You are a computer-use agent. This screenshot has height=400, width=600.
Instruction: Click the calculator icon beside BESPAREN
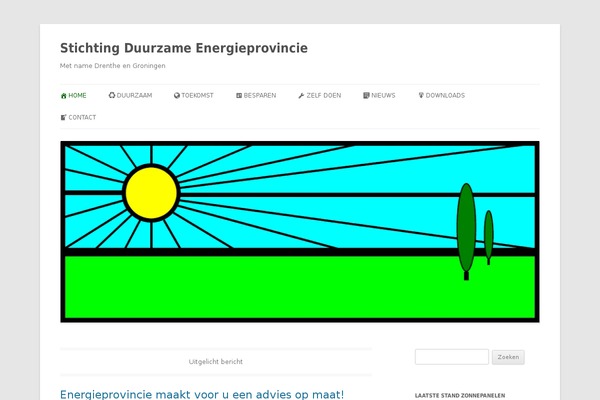[x=239, y=96]
